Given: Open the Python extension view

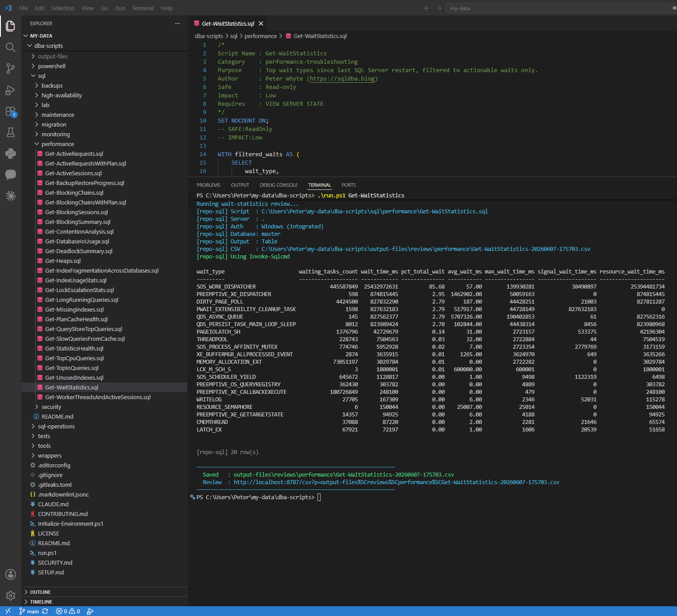Looking at the screenshot, I should tap(11, 154).
